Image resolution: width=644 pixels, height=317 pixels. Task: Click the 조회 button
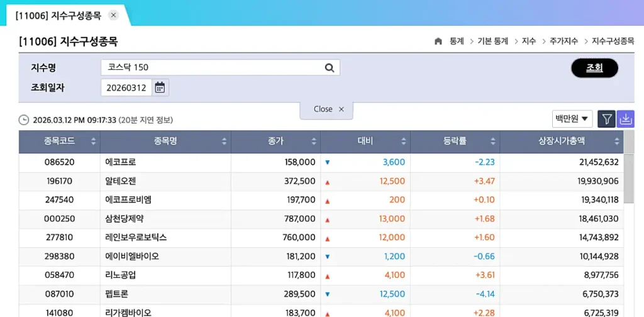[x=594, y=68]
